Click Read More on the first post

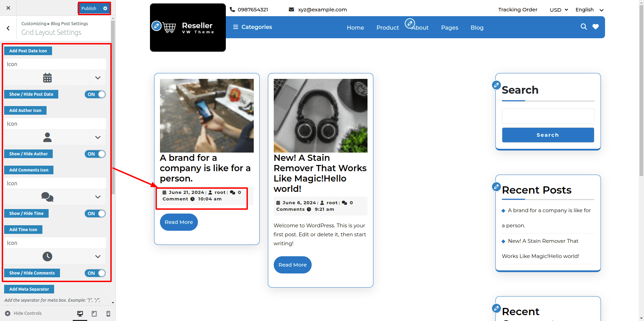click(179, 222)
